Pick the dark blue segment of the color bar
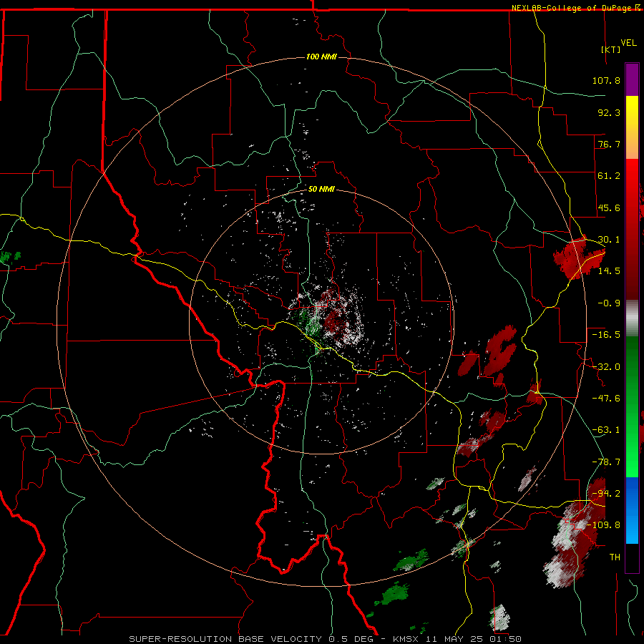 [632, 493]
